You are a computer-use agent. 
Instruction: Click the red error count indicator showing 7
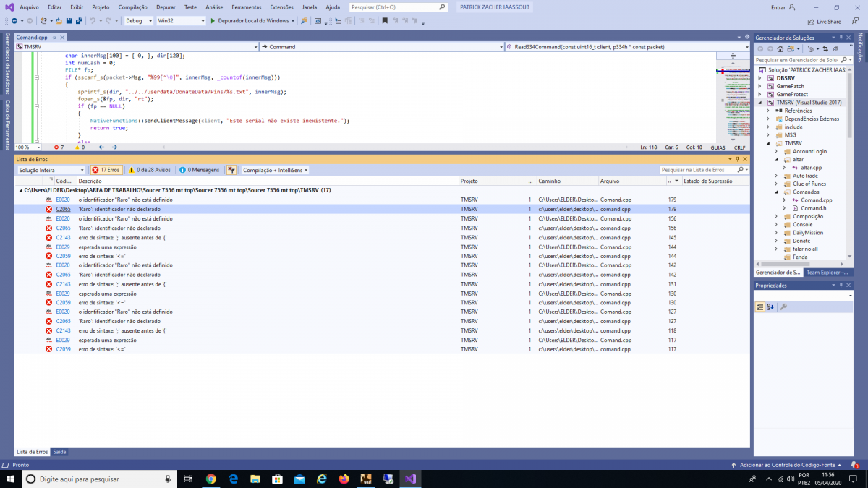59,147
